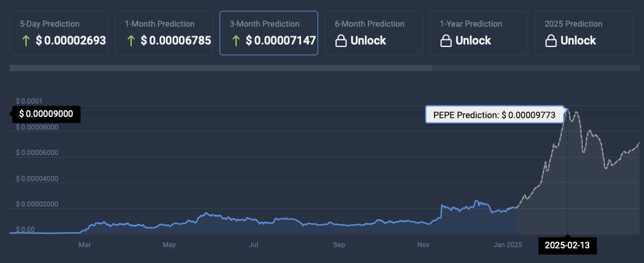Click the 2025-02-13 date marker label
This screenshot has height=263, width=644.
567,246
